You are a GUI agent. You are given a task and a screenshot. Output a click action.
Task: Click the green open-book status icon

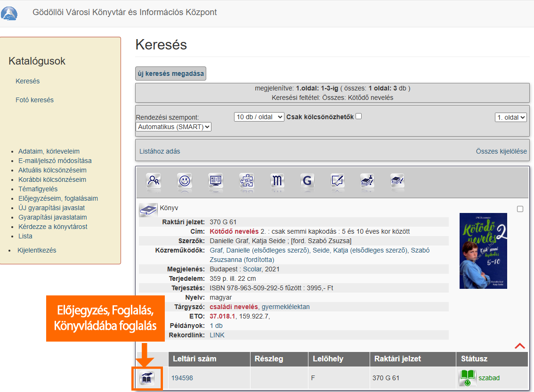[x=467, y=378]
